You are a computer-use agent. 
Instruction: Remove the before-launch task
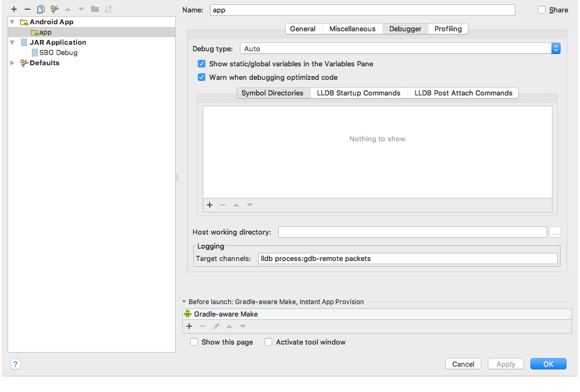point(203,326)
